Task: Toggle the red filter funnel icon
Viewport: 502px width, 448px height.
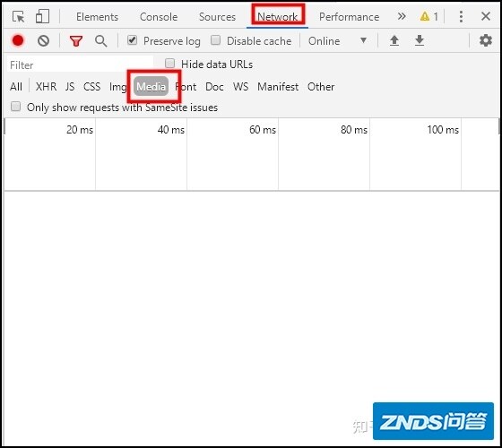Action: pyautogui.click(x=76, y=41)
